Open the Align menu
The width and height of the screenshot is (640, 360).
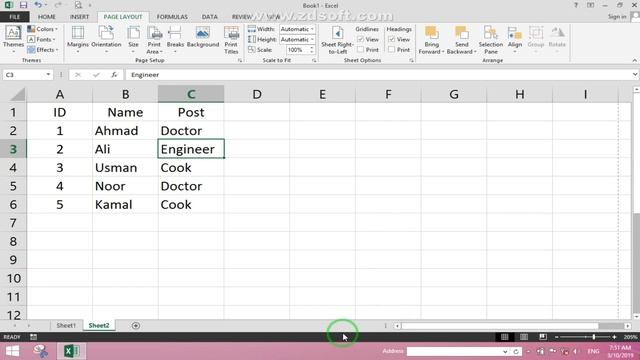(x=515, y=39)
